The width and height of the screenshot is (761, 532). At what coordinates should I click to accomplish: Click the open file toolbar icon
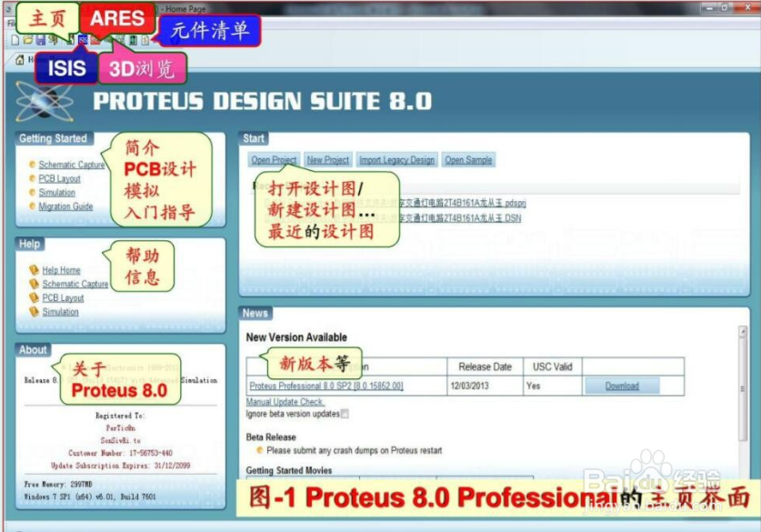pos(28,39)
